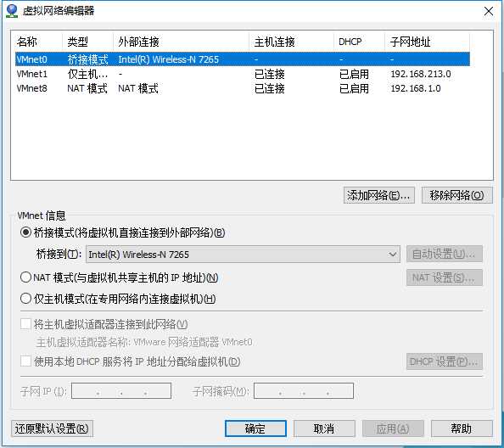This screenshot has width=504, height=448.
Task: Click 已连接 host cell in VMnet8 row
Action: 269,88
